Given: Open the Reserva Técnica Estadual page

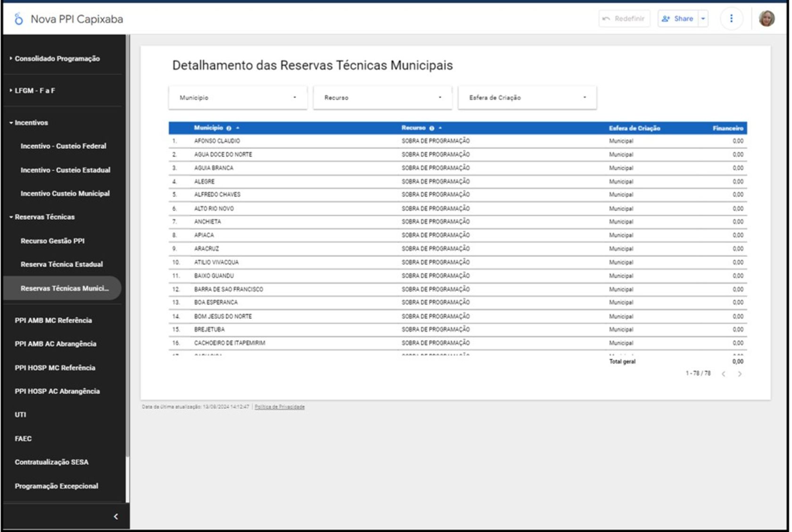Looking at the screenshot, I should [x=61, y=264].
